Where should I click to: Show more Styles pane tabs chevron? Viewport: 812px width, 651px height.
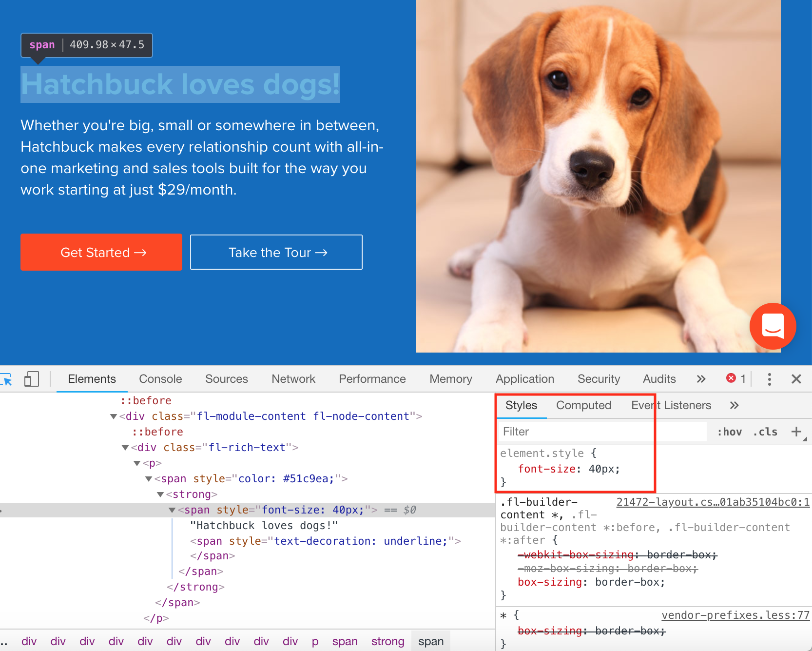(735, 405)
